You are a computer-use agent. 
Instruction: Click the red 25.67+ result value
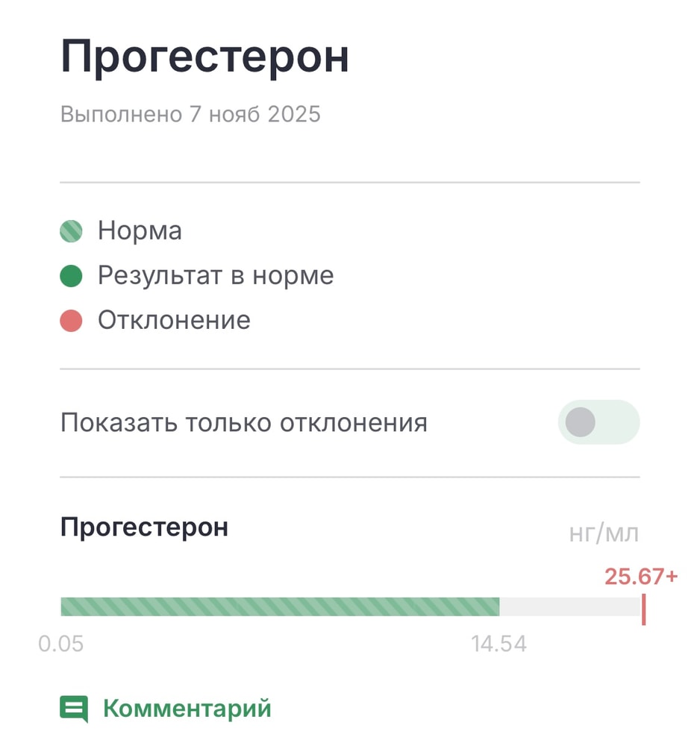coord(641,577)
